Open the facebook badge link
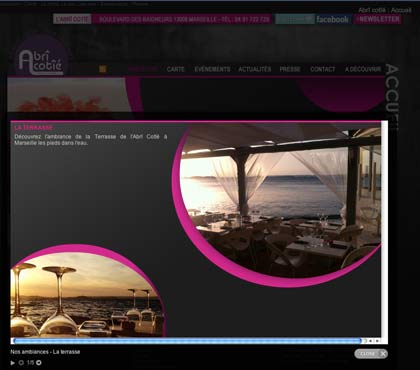The height and width of the screenshot is (370, 420). pos(332,19)
